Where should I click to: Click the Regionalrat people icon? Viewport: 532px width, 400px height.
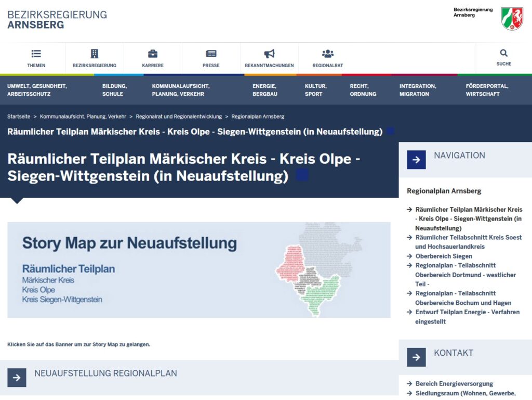click(328, 54)
